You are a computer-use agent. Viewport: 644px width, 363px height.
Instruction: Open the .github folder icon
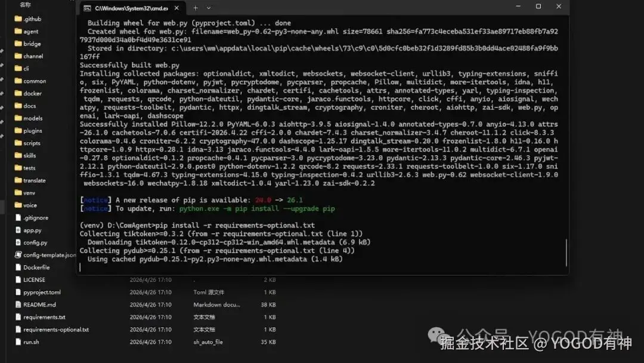coord(18,19)
